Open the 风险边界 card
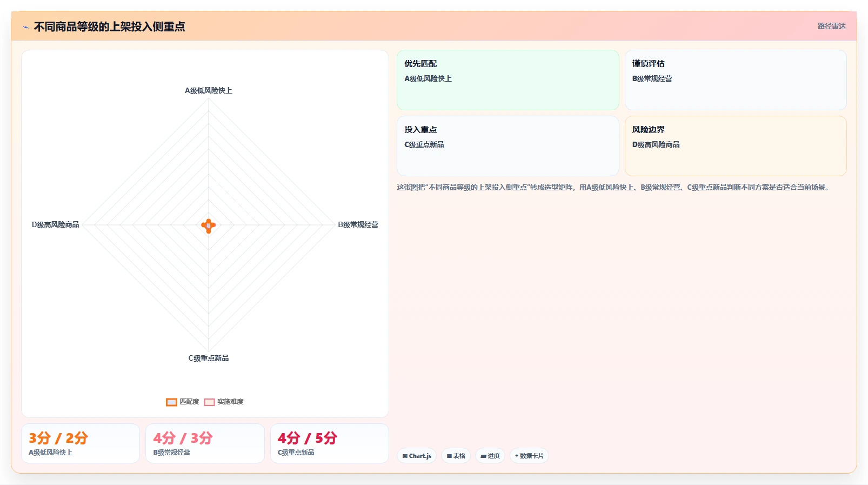 [736, 146]
